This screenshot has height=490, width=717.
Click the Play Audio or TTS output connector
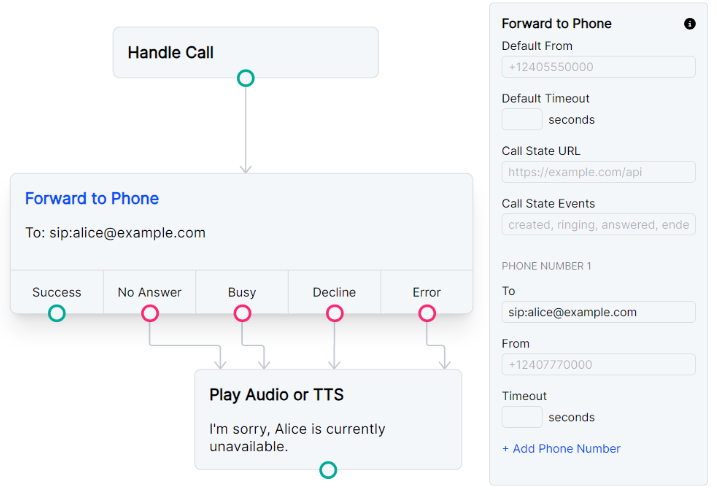tap(328, 470)
